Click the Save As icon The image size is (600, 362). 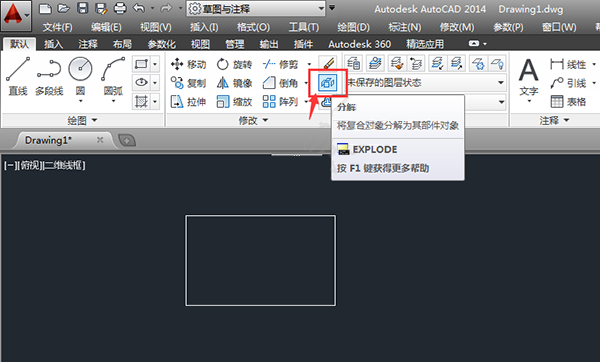coord(101,8)
